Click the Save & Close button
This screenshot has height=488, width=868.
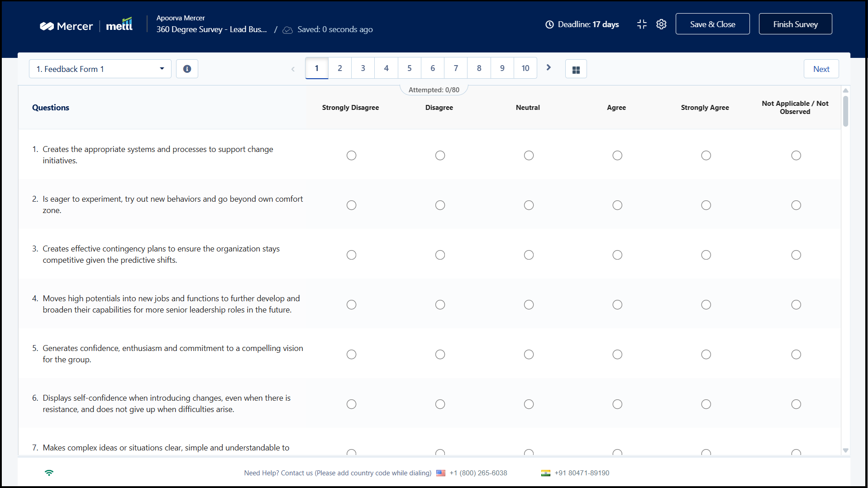tap(712, 24)
